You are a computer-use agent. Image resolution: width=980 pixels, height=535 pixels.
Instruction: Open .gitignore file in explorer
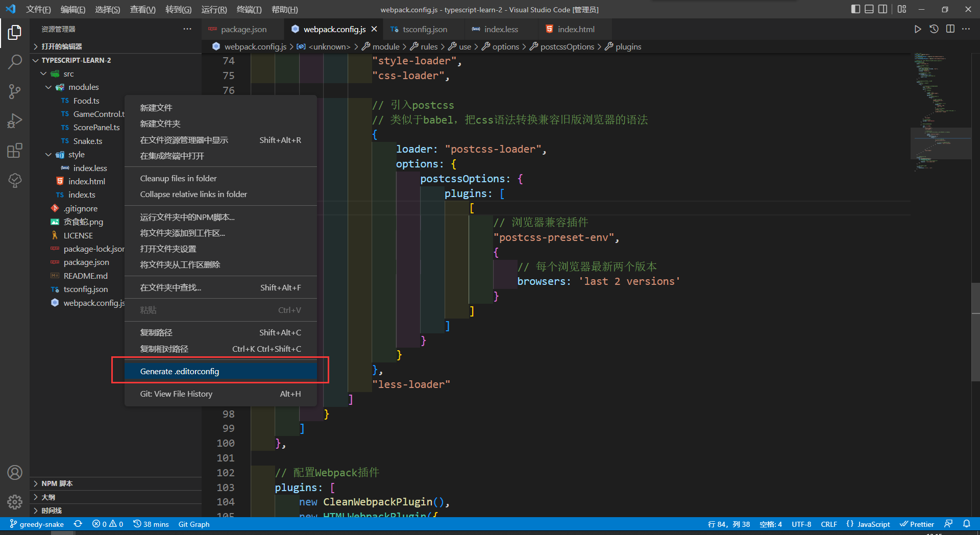(x=80, y=208)
